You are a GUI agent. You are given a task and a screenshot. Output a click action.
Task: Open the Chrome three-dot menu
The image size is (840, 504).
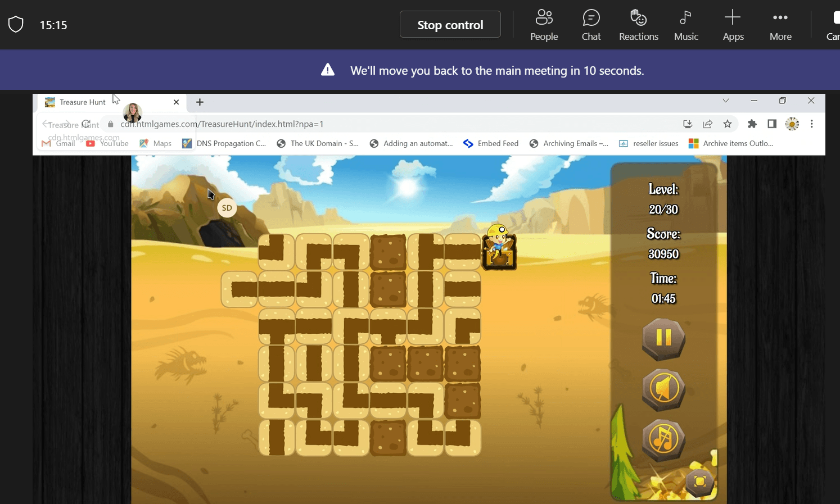[x=811, y=124]
